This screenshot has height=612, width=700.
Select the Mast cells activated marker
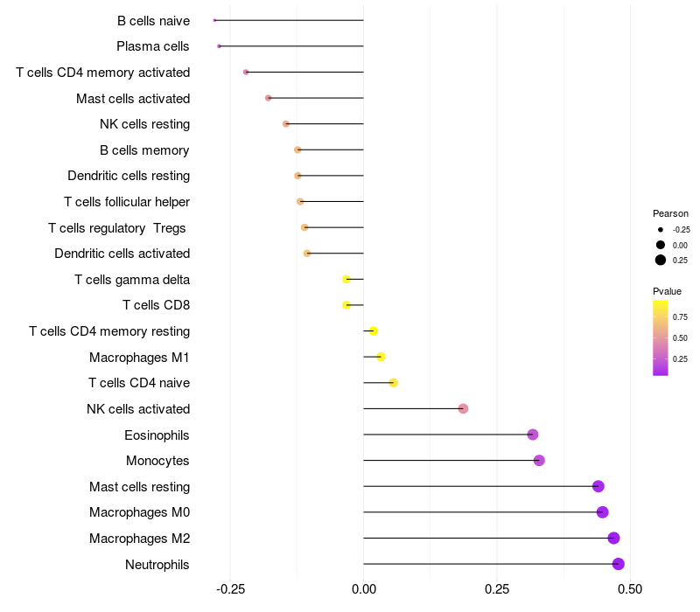(x=268, y=98)
